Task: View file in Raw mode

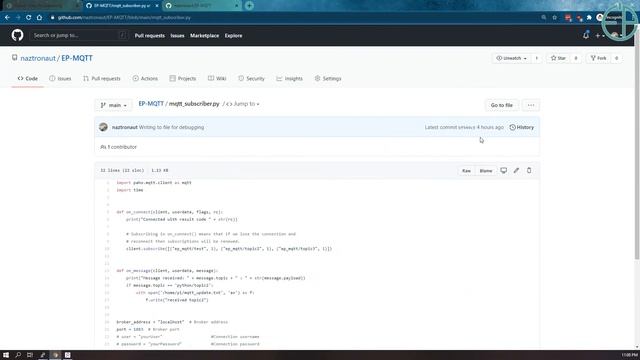Action: (466, 171)
